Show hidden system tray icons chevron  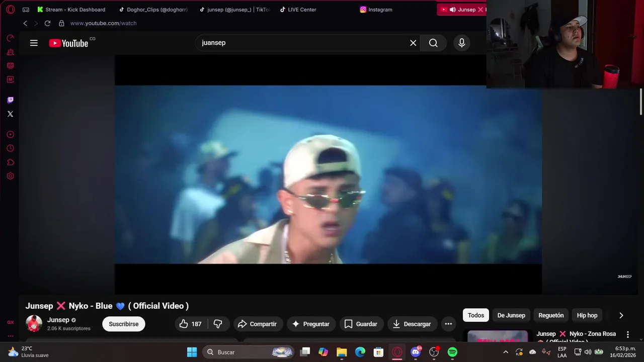coord(506,352)
